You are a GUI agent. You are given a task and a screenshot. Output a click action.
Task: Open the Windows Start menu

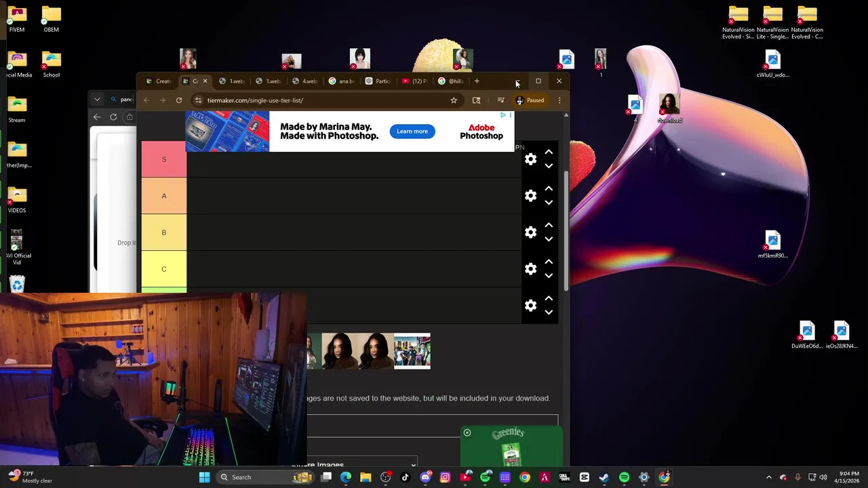coord(204,477)
